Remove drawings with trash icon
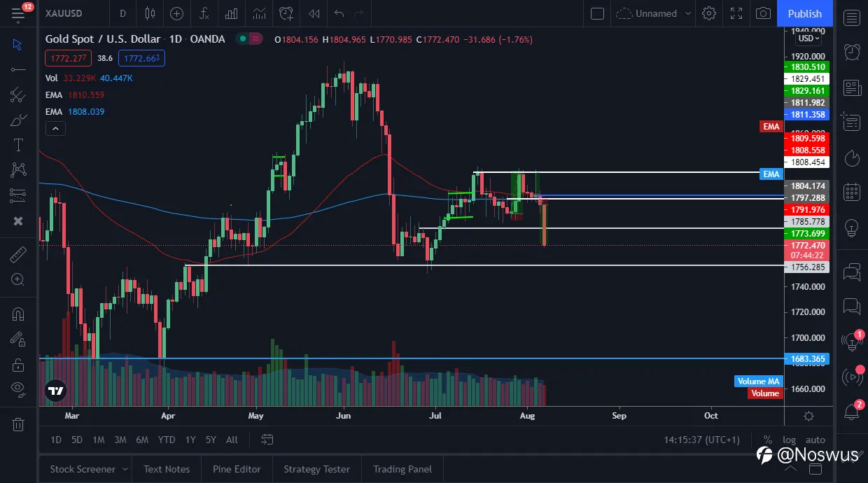Screen dimensions: 868x483 (18, 424)
